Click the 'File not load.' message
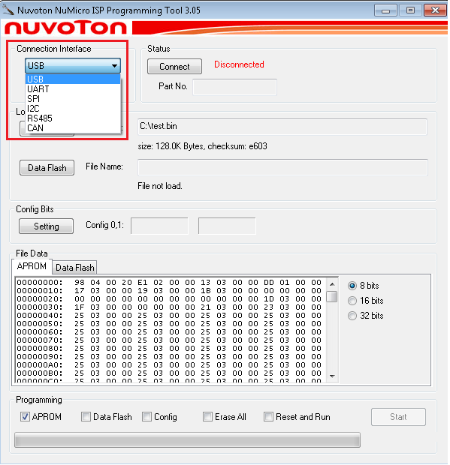 click(160, 186)
